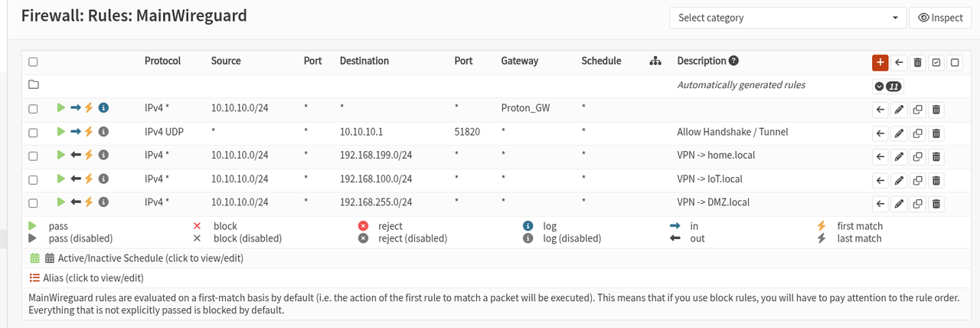Delete the VPN -> DMZ.local rule
Viewport: 980px width, 328px height.
[936, 204]
